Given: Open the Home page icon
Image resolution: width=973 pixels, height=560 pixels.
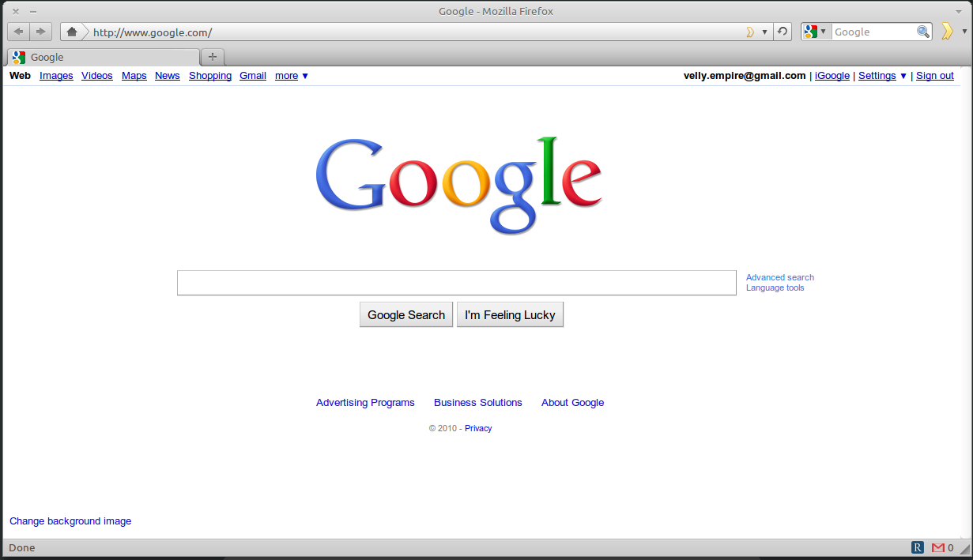Looking at the screenshot, I should pyautogui.click(x=72, y=32).
